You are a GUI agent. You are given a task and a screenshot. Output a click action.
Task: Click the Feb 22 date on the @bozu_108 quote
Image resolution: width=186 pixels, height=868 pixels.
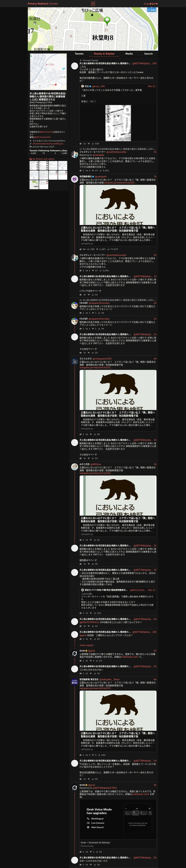coord(152,86)
